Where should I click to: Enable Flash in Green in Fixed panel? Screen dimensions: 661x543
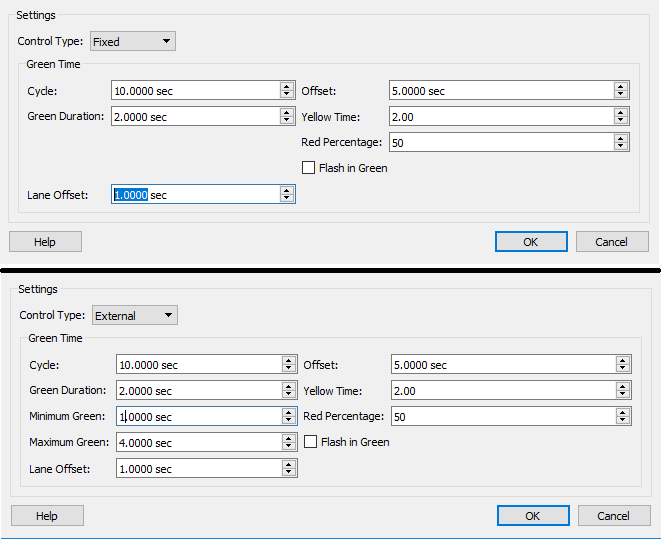(x=308, y=168)
